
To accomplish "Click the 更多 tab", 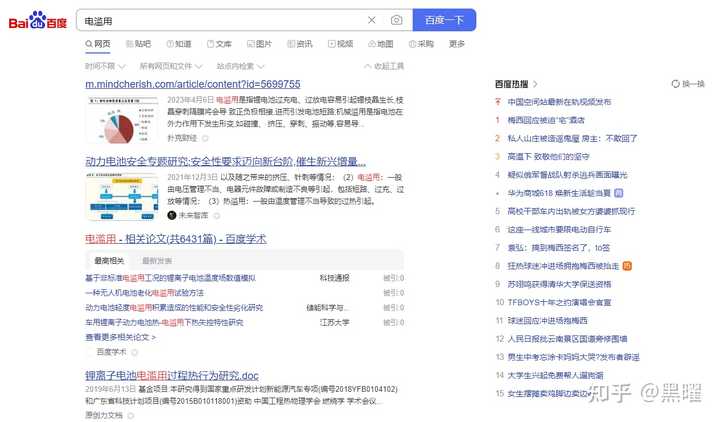I will coord(456,44).
